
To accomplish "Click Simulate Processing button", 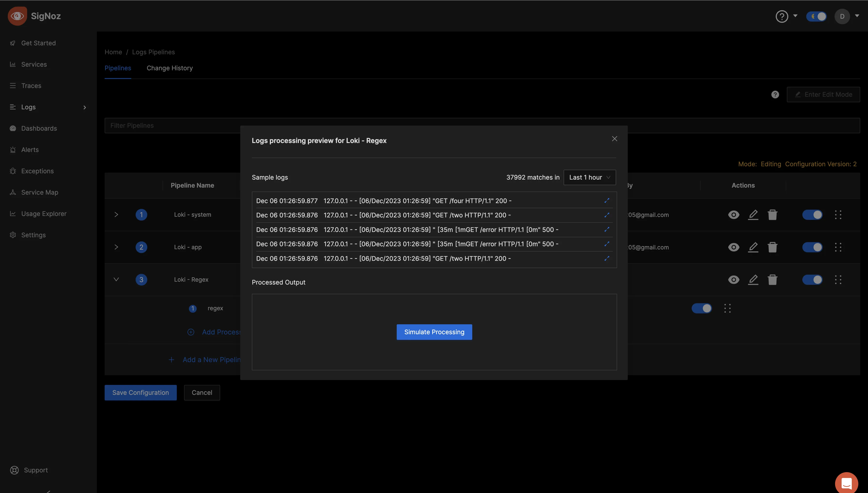I will pos(434,332).
